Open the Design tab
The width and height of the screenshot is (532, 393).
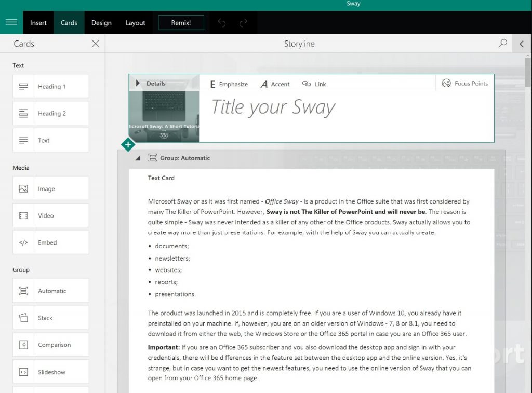tap(101, 23)
